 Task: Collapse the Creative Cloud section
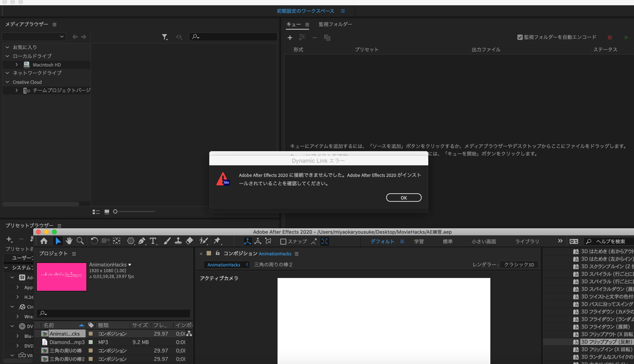(x=8, y=82)
